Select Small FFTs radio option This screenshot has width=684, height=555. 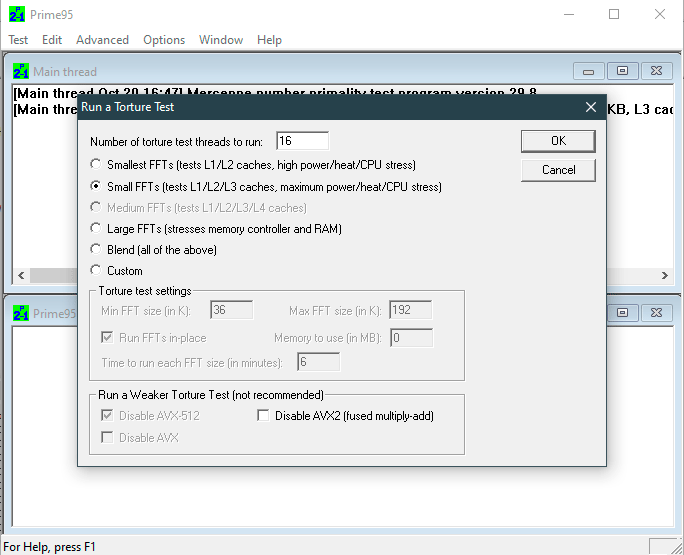(x=266, y=186)
